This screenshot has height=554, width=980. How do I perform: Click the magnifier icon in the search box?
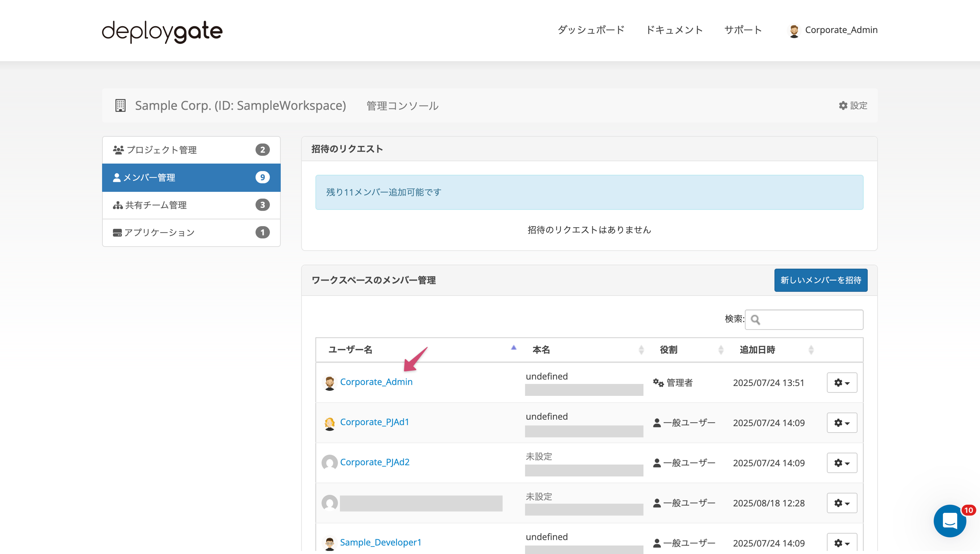click(x=756, y=320)
